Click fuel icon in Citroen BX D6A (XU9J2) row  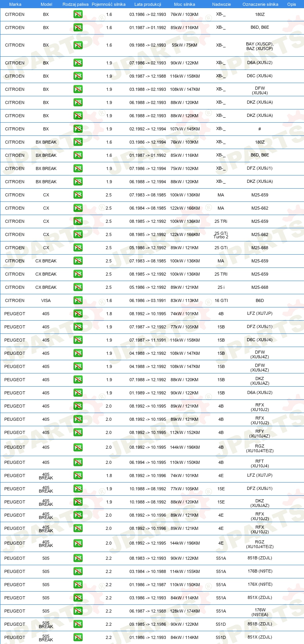78,63
